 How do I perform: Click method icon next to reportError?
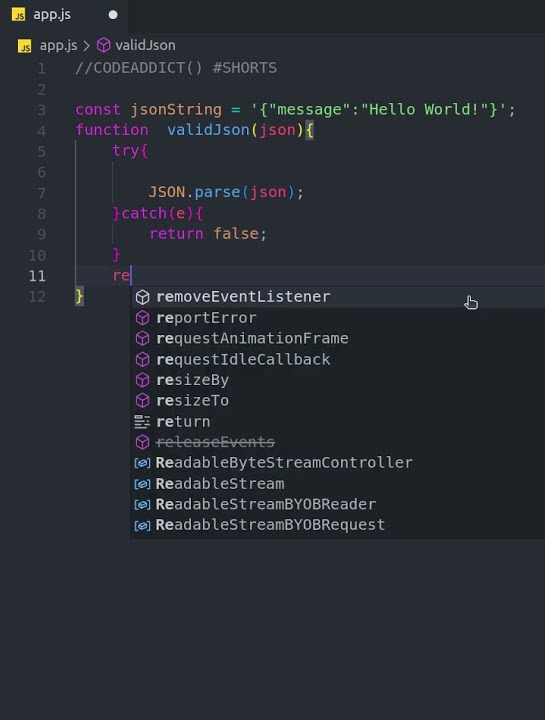142,318
